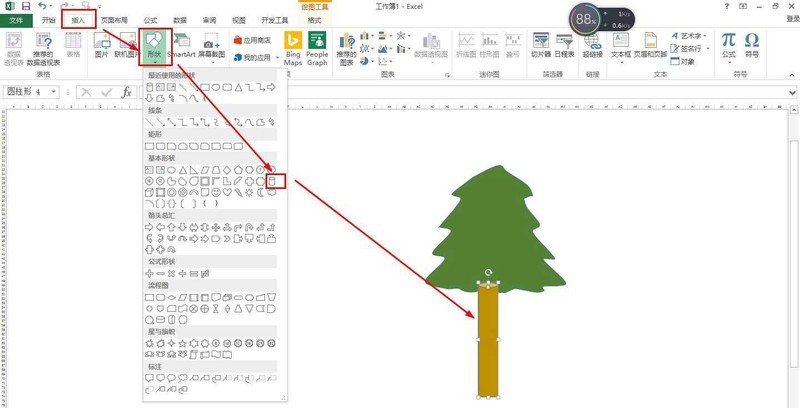Switch to the 数据 tab
800x408 pixels.
click(x=180, y=20)
